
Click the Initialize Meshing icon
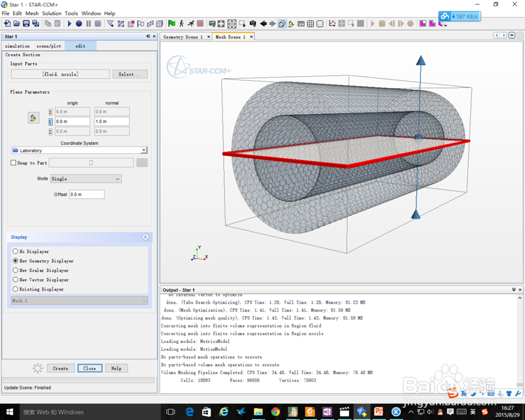coord(121,24)
